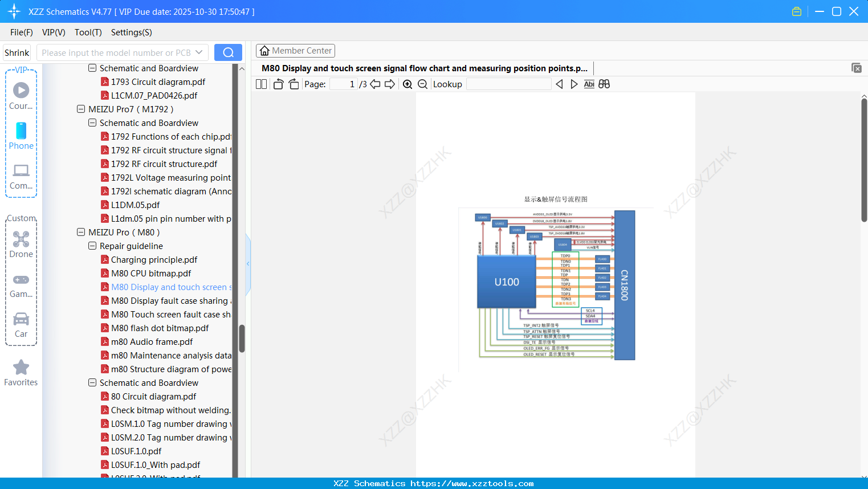The height and width of the screenshot is (489, 868).
Task: Open M80 flash dot bitmap.pdf
Action: tap(154, 328)
